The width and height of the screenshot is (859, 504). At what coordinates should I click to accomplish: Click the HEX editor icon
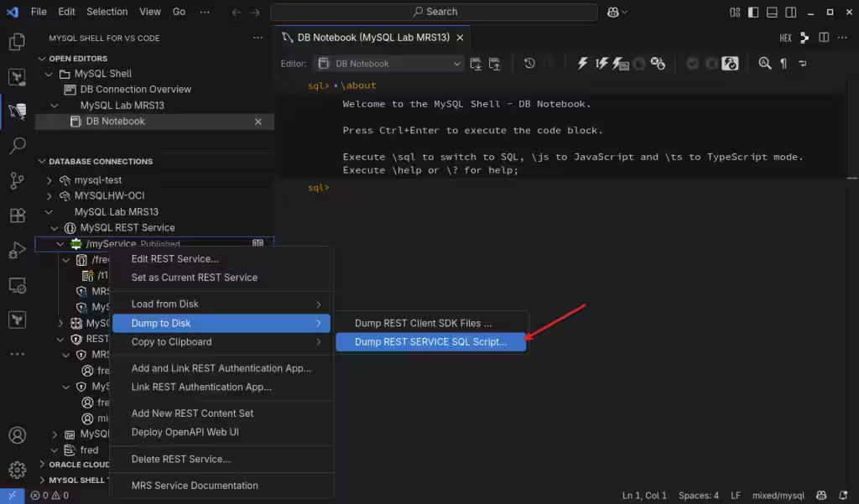pyautogui.click(x=785, y=38)
